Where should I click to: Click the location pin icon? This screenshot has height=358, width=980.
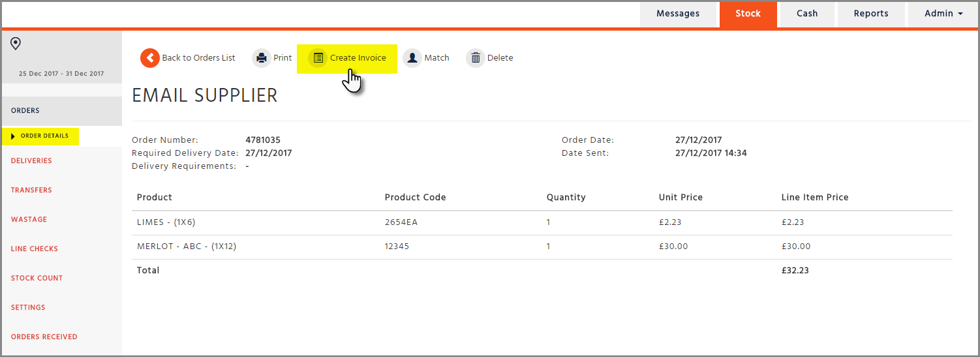(x=16, y=44)
